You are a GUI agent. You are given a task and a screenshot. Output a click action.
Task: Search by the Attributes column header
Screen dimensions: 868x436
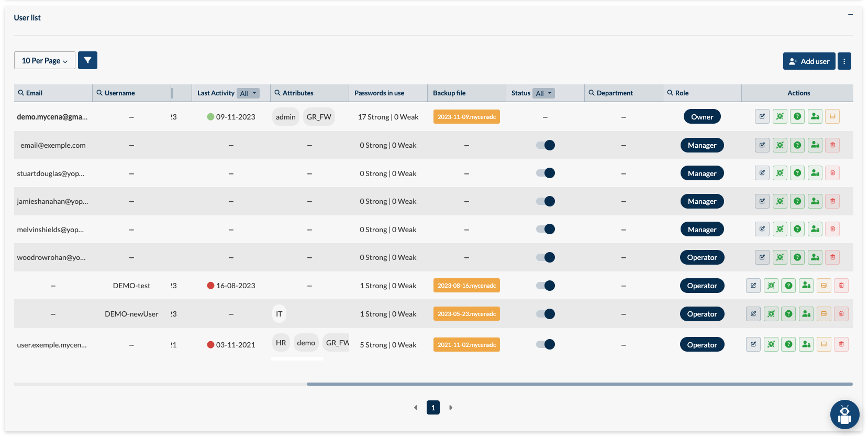click(294, 93)
